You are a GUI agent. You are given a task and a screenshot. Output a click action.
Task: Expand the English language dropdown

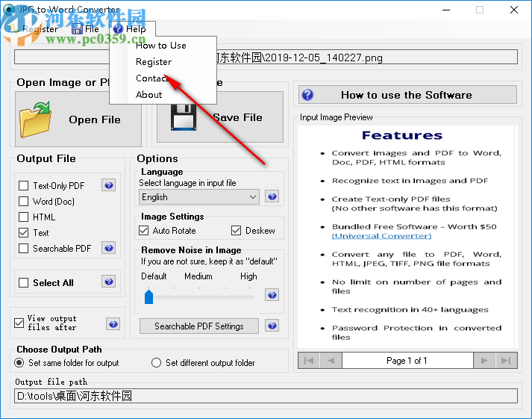[x=198, y=197]
